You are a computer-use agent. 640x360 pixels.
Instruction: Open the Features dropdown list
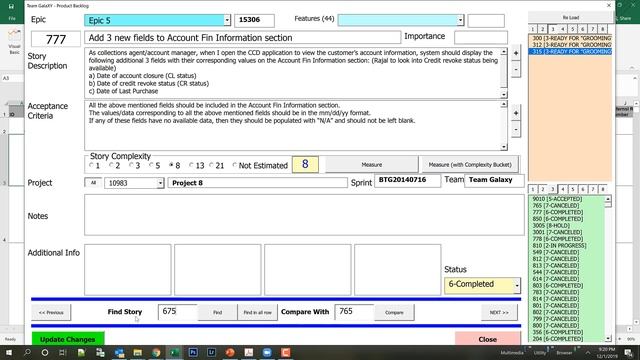coord(460,20)
